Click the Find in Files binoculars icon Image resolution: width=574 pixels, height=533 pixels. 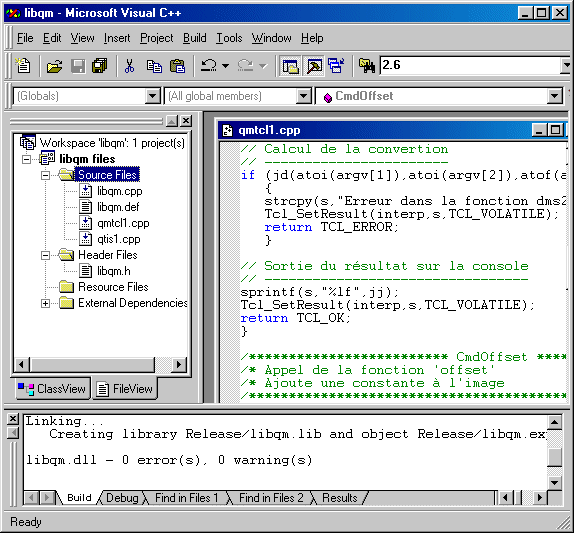(367, 66)
